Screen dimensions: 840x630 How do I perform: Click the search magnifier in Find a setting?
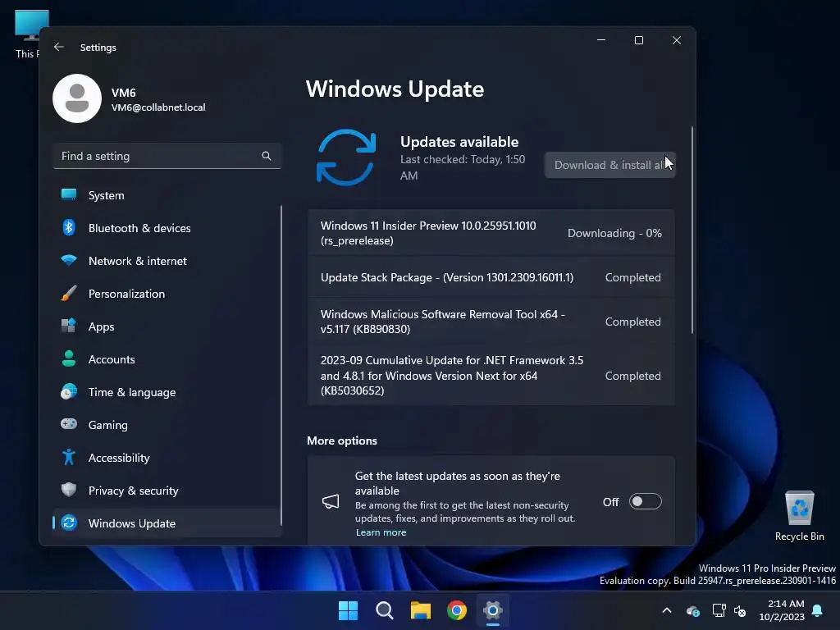(x=267, y=156)
